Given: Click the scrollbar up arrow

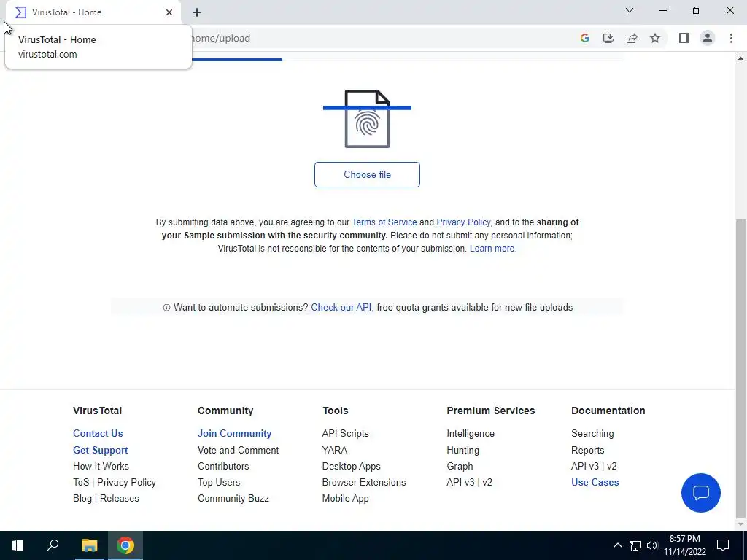Looking at the screenshot, I should click(740, 58).
